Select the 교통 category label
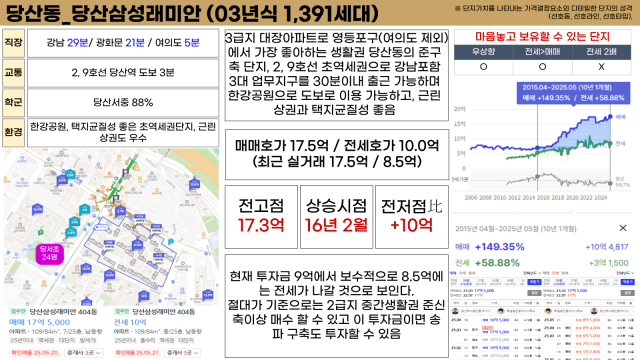Image resolution: width=640 pixels, height=360 pixels. [x=13, y=73]
